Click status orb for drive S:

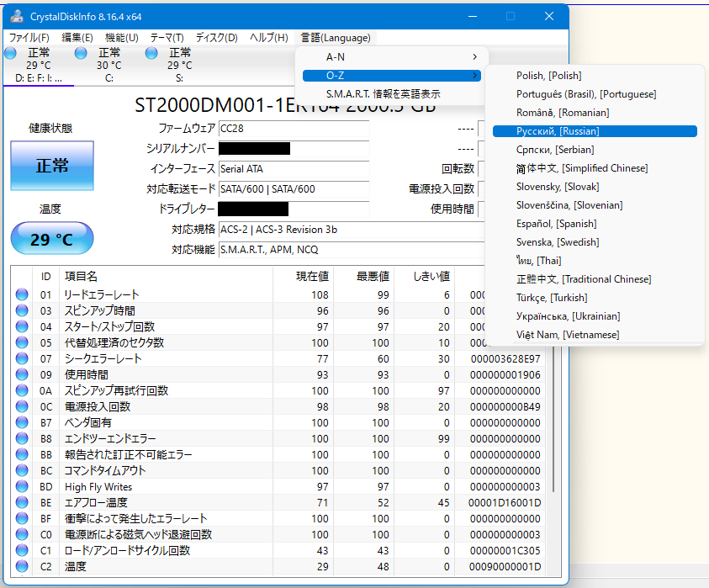(x=151, y=53)
